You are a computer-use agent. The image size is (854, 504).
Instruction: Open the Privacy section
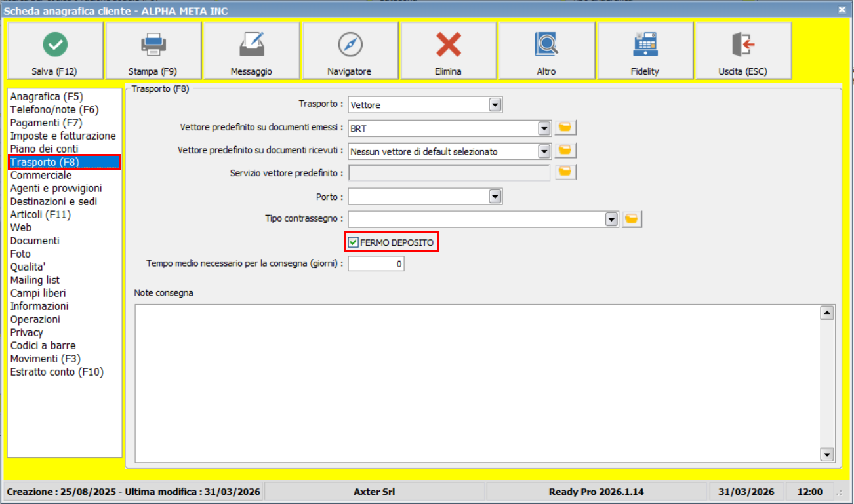pos(64,332)
